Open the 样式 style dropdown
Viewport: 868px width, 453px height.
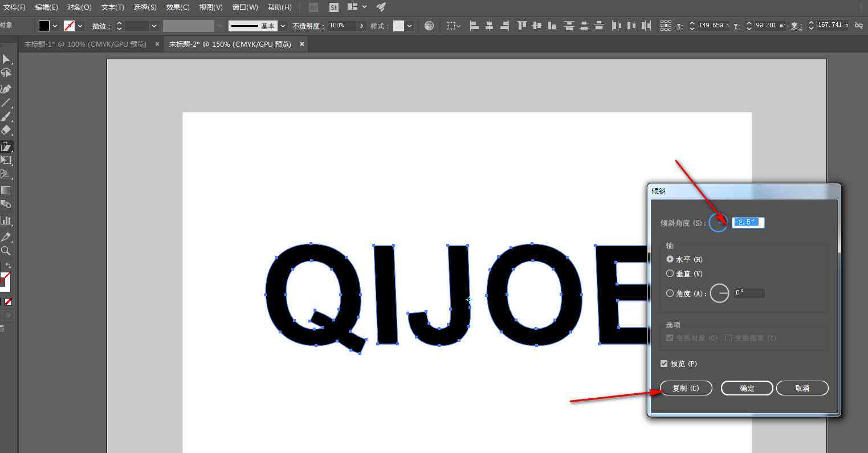410,26
